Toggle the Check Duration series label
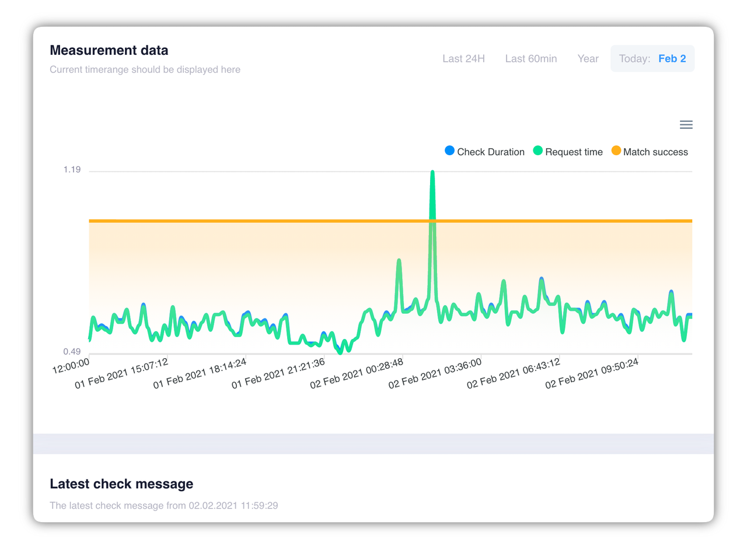 (490, 152)
